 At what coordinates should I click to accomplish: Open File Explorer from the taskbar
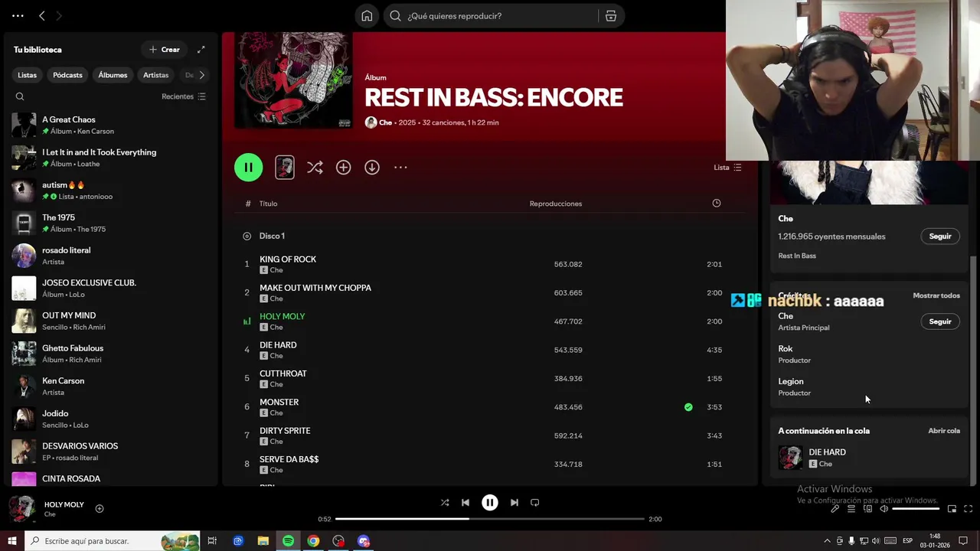pos(263,541)
